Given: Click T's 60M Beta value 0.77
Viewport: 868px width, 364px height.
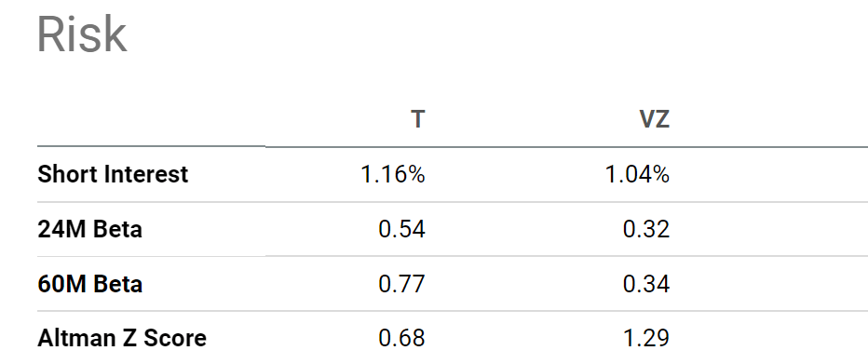Looking at the screenshot, I should click(402, 284).
